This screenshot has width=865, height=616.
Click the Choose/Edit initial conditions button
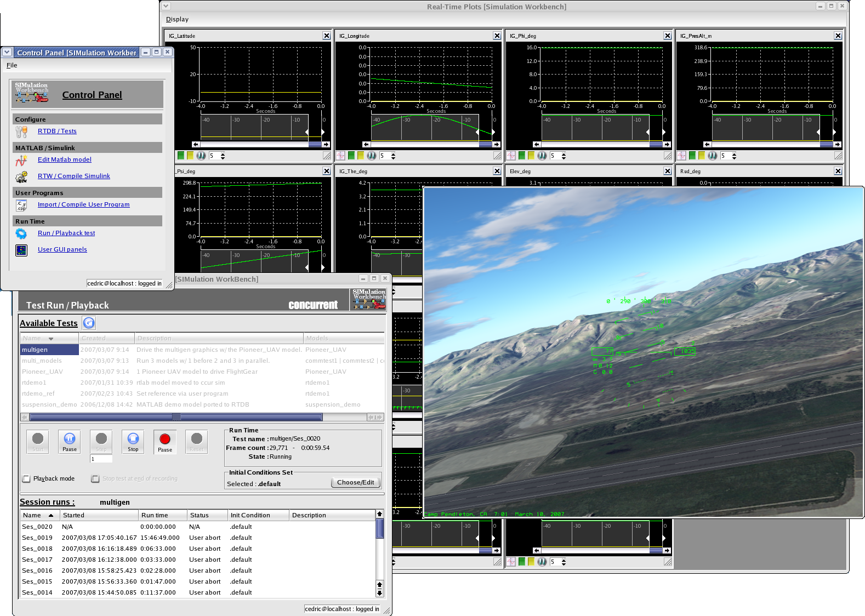pos(355,483)
